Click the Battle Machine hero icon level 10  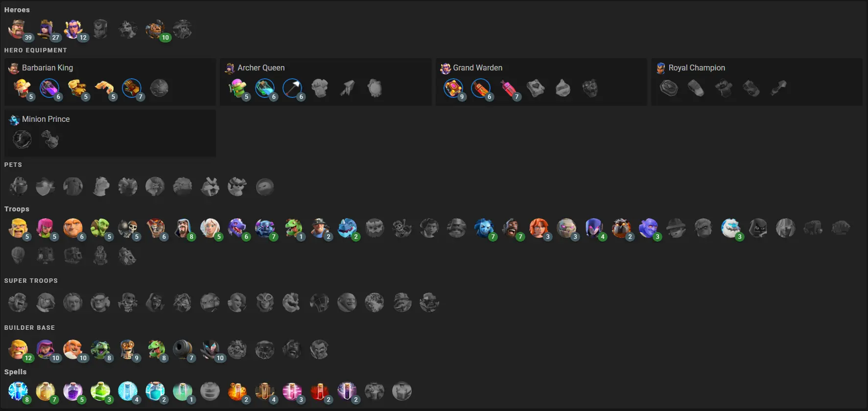pyautogui.click(x=155, y=29)
